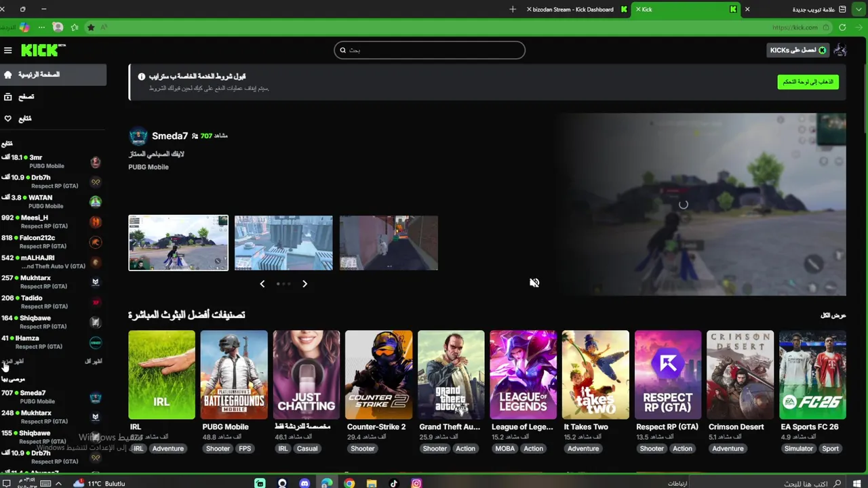Screen dimensions: 868x488
Task: Click the MOBA tag under League of Legends
Action: pyautogui.click(x=505, y=449)
